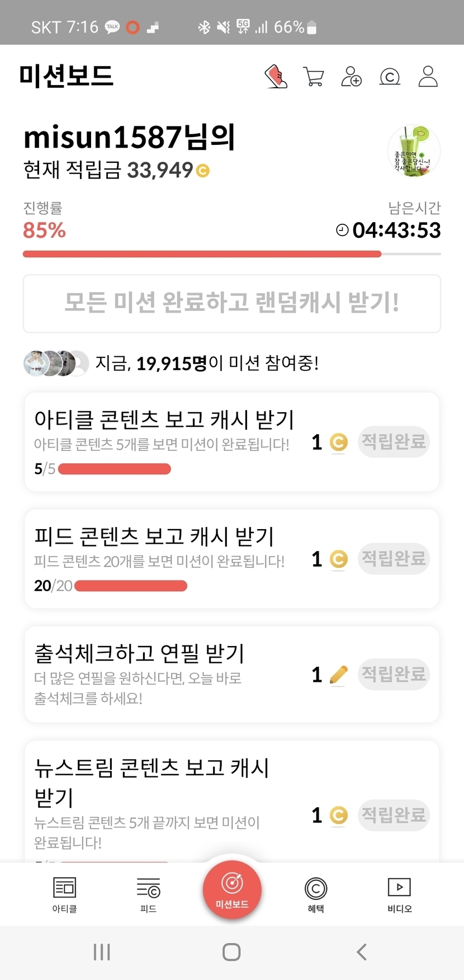The width and height of the screenshot is (464, 980).
Task: Tap the participant avatars next to 19,915명
Action: coord(56,364)
